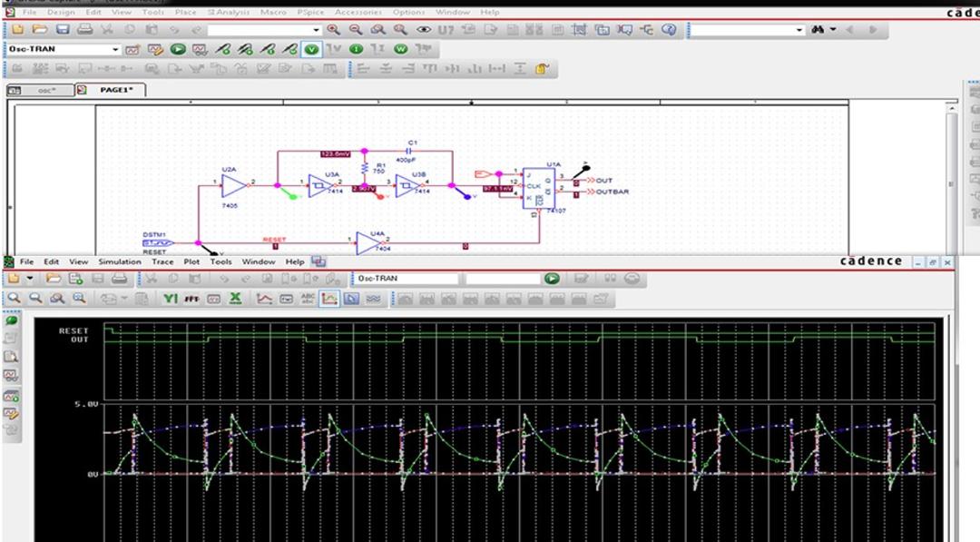
Task: Click the green leaf icon in PSpice sidebar
Action: click(x=11, y=320)
